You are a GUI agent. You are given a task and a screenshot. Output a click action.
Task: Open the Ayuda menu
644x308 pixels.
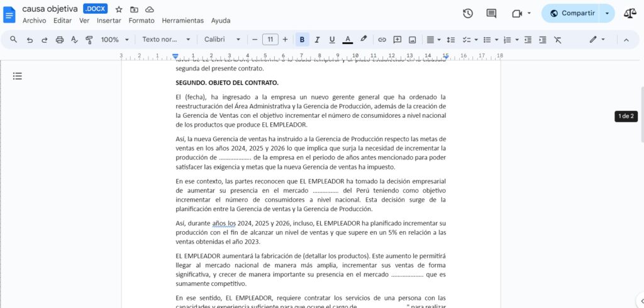click(221, 21)
